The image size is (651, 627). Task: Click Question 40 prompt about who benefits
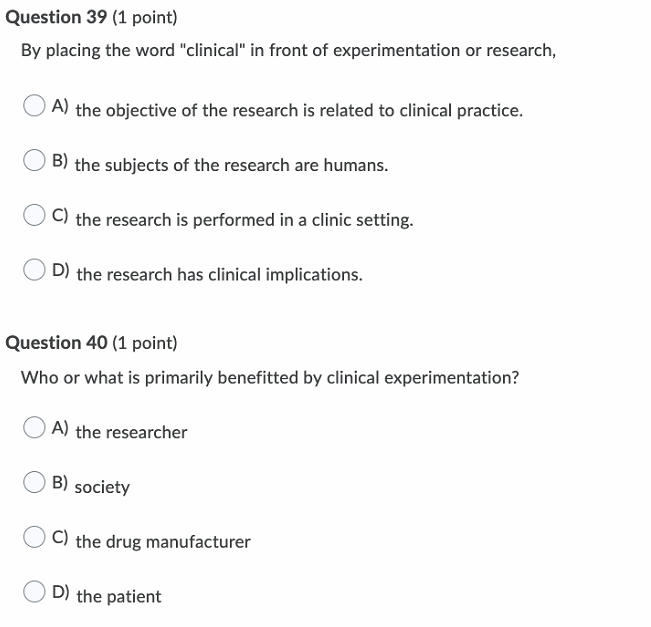click(270, 378)
